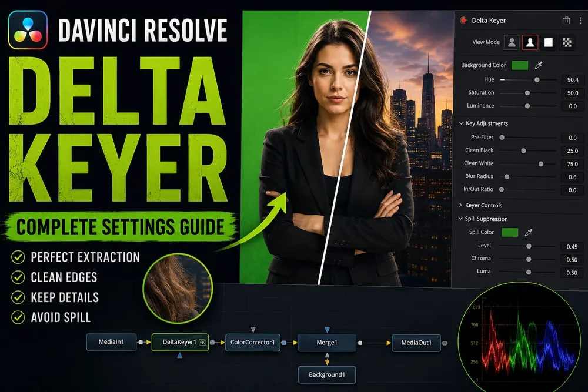The height and width of the screenshot is (392, 588).
Task: Click the Background Color green swatch
Action: pyautogui.click(x=520, y=65)
